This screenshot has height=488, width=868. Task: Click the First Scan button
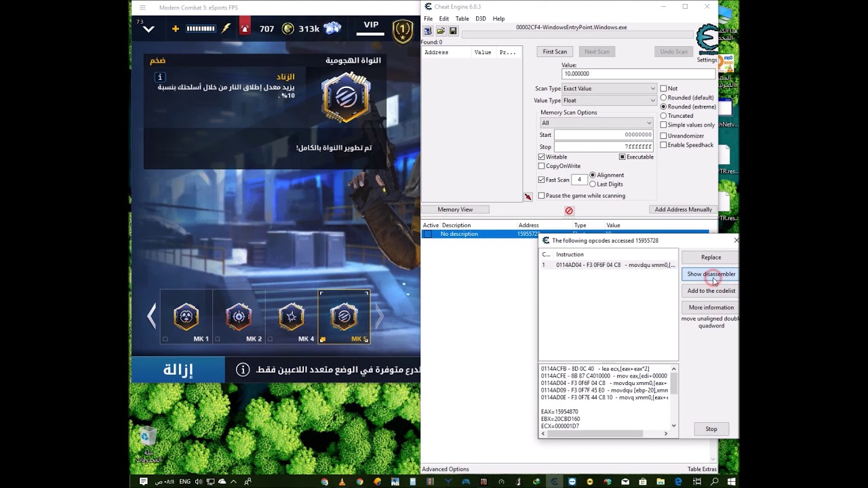tap(555, 52)
